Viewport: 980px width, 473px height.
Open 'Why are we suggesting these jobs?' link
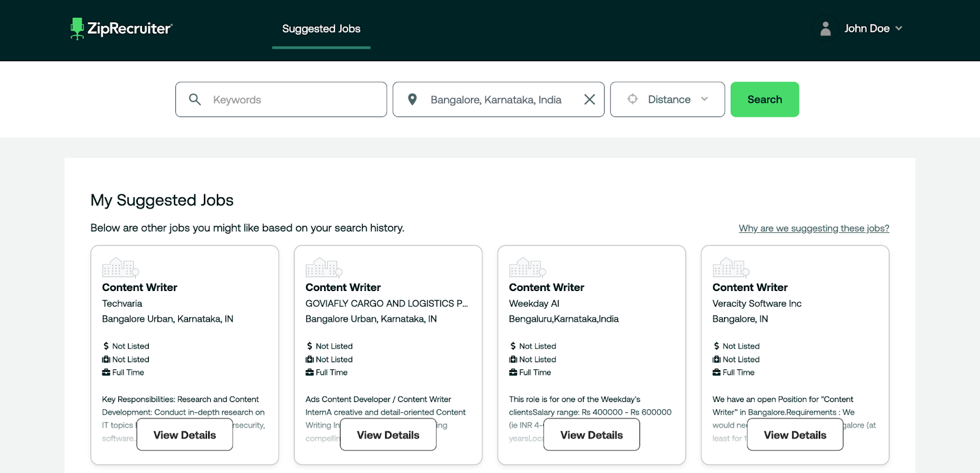coord(813,229)
